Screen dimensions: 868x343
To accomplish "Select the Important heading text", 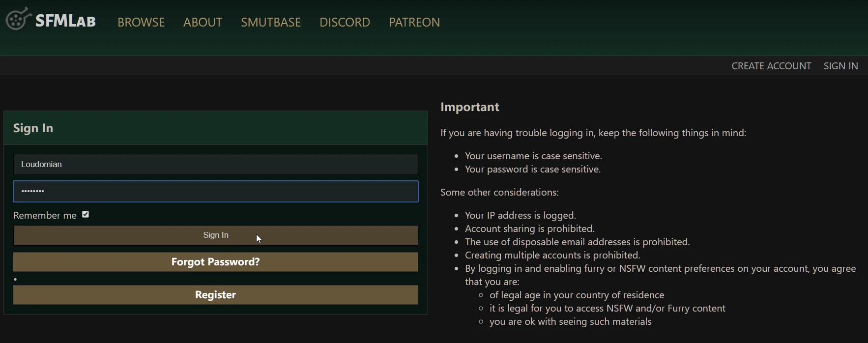I will click(470, 107).
